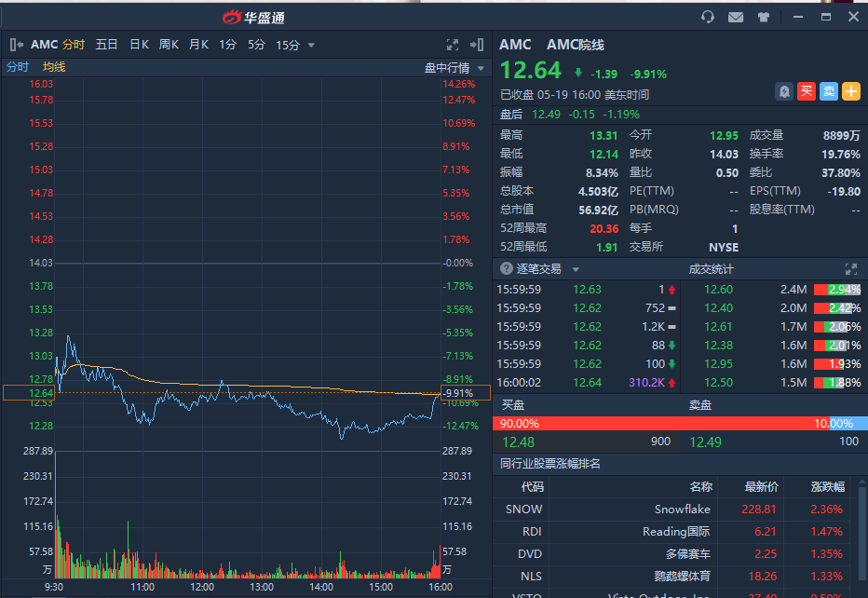Expand the 成交统计 panel fullscreen icon
This screenshot has height=598, width=868.
click(851, 269)
